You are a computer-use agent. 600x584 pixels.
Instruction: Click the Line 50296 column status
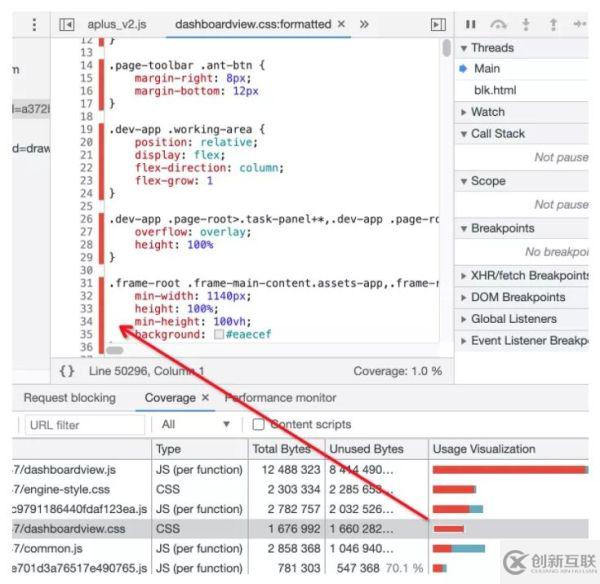coord(147,371)
